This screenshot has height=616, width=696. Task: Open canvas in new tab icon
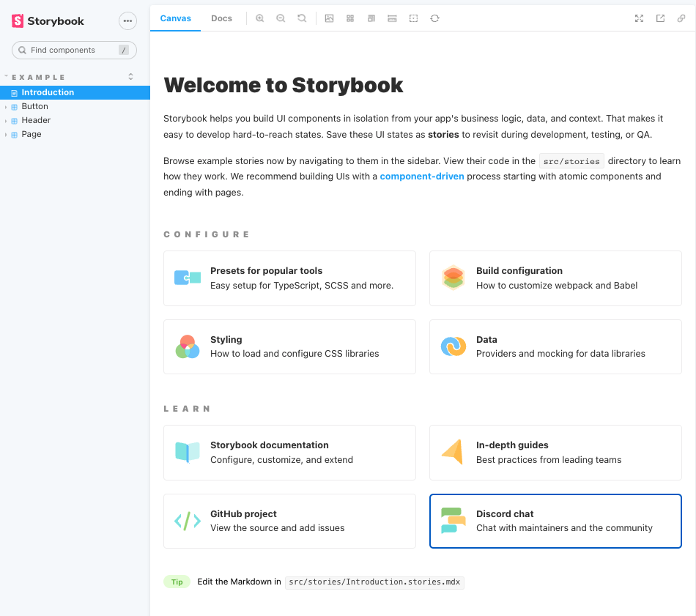pyautogui.click(x=661, y=18)
